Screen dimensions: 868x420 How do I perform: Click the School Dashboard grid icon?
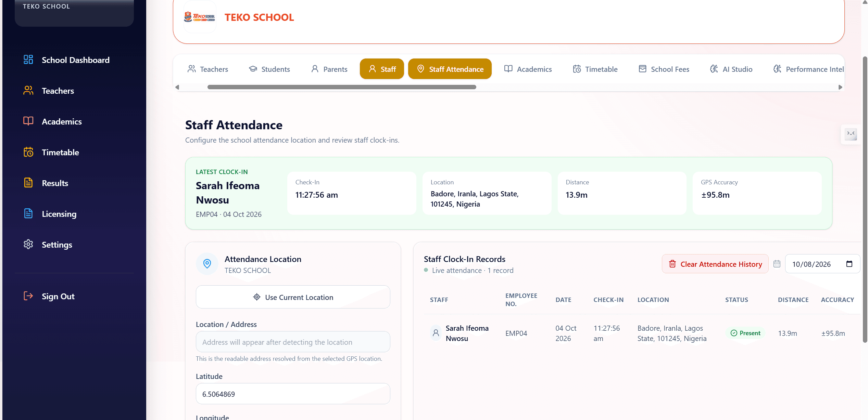[28, 60]
